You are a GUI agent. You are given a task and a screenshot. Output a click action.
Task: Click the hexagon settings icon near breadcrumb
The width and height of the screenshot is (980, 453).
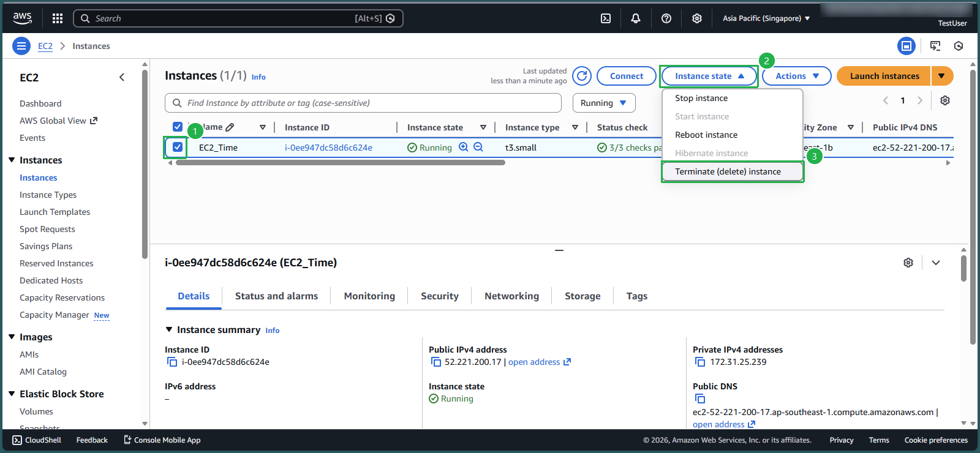point(959,46)
